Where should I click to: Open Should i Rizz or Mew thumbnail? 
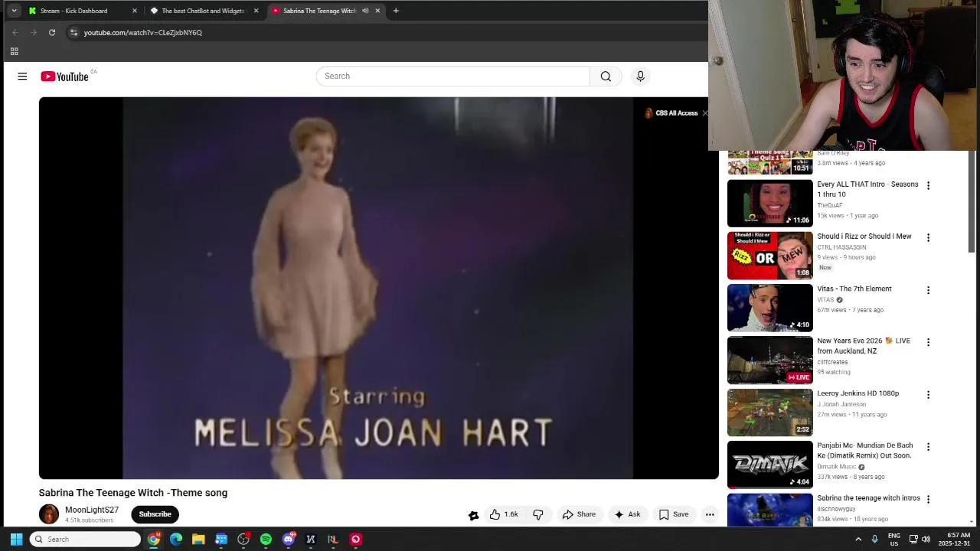click(x=769, y=256)
